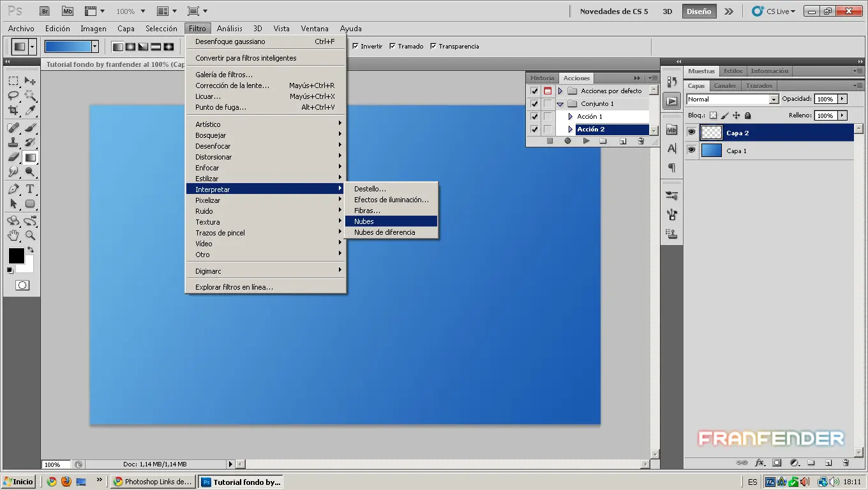Screen dimensions: 868x490
Task: Expand Acción 1 steps
Action: coord(571,116)
